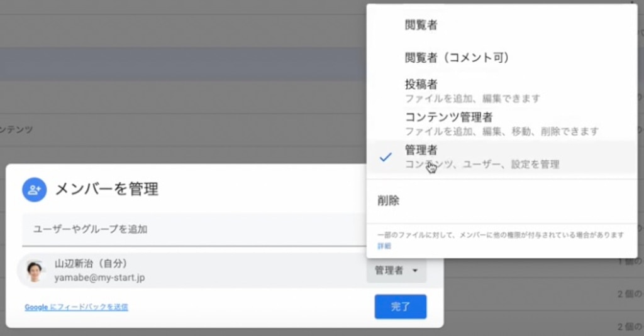644x336 pixels.
Task: Open the Google にフィードバックを送信 link
Action: point(76,307)
